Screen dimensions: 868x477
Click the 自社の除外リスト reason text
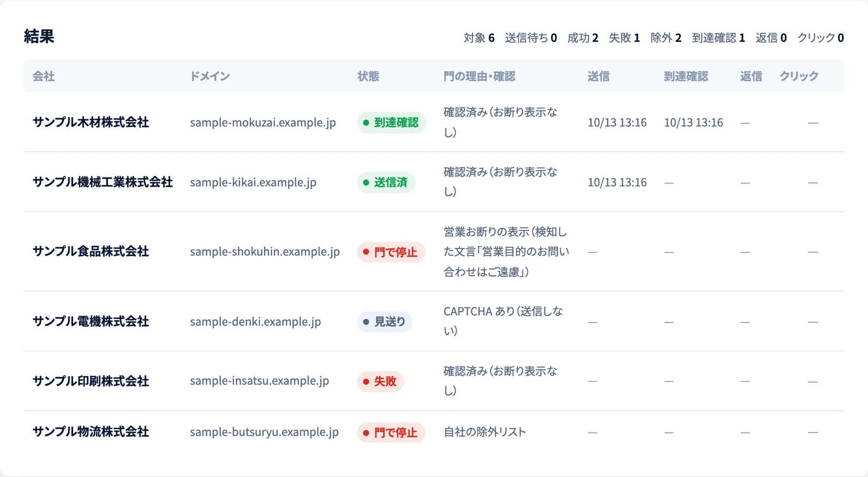click(485, 432)
